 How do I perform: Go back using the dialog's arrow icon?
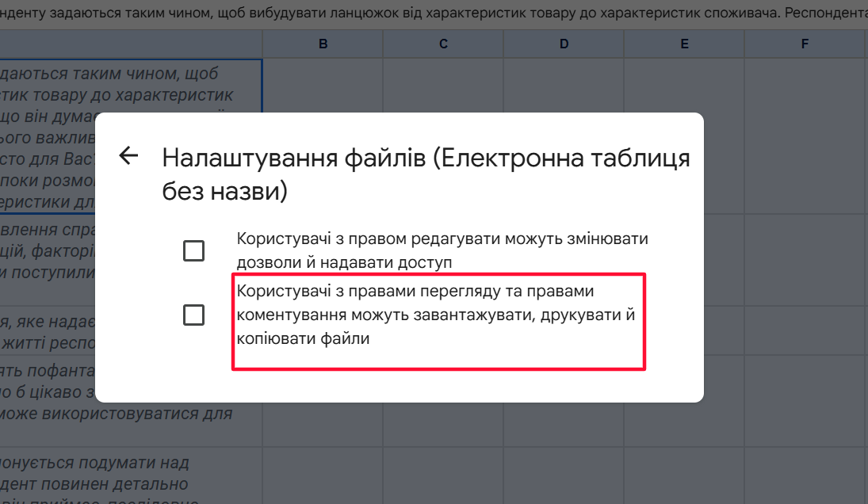tap(128, 155)
